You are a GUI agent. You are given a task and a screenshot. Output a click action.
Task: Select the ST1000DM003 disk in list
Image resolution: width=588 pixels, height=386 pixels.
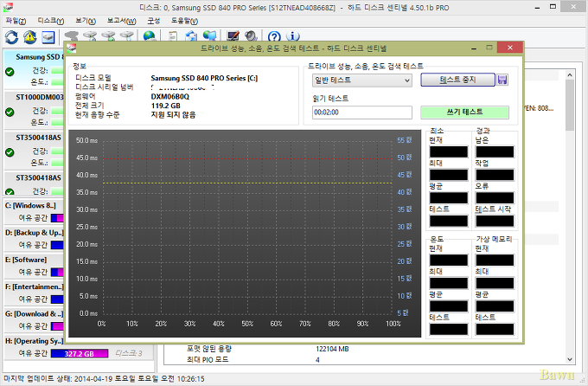tap(34, 110)
